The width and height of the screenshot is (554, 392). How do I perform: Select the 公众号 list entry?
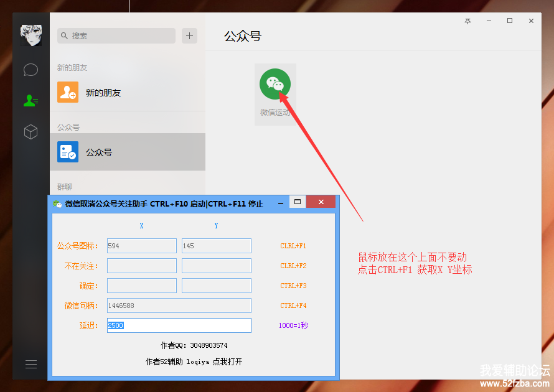pyautogui.click(x=128, y=152)
